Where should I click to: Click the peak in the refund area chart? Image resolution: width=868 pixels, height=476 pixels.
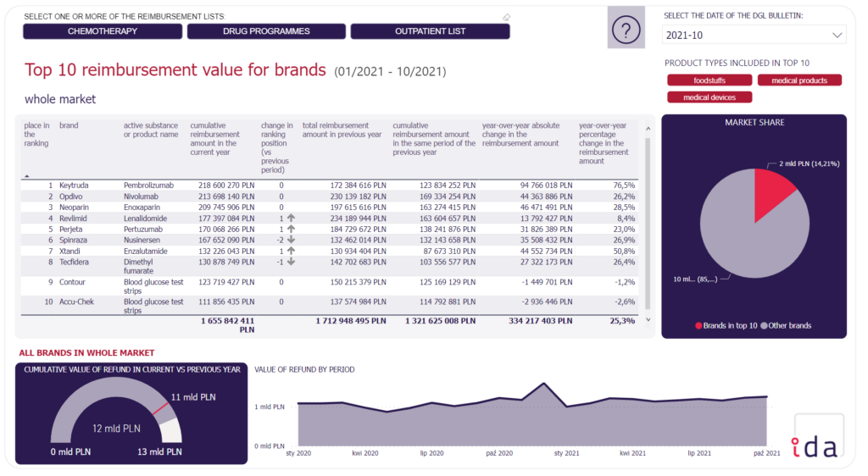543,383
